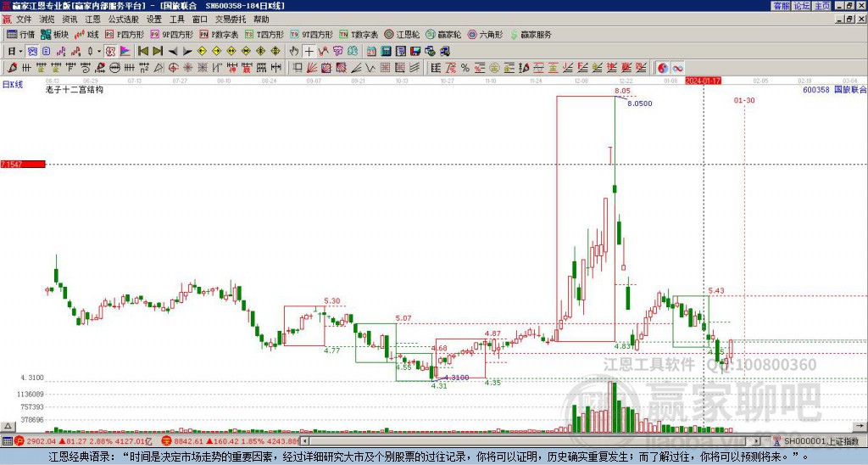868x465 pixels.
Task: Click the floppy disk save icon
Action: (415, 52)
